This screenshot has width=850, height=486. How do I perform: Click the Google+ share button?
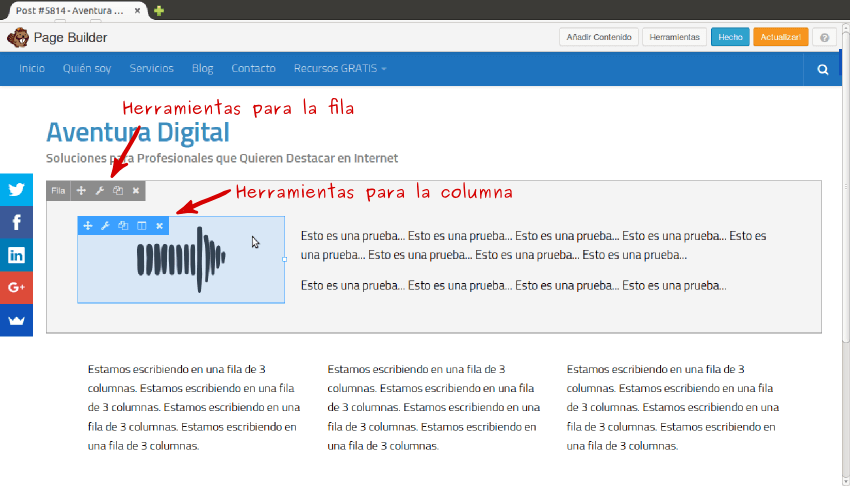click(16, 288)
